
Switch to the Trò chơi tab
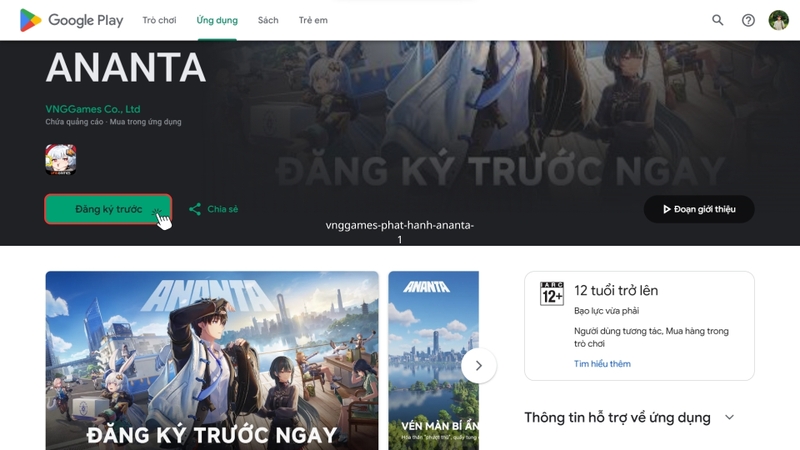pyautogui.click(x=159, y=20)
